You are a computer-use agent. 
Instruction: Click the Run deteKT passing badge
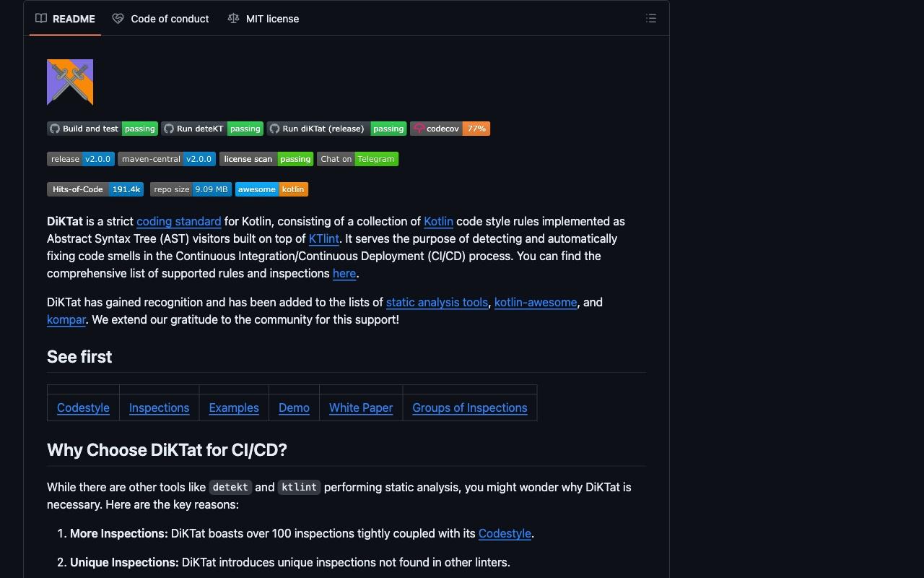[212, 129]
